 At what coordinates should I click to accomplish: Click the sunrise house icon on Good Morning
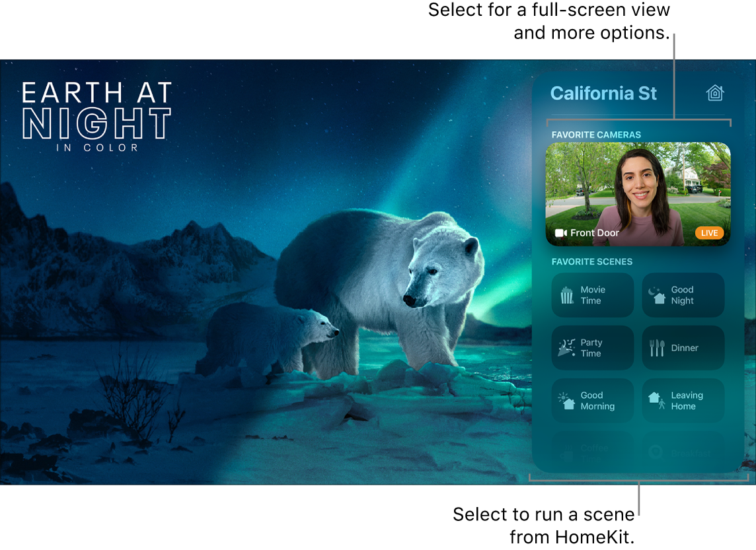click(x=566, y=400)
